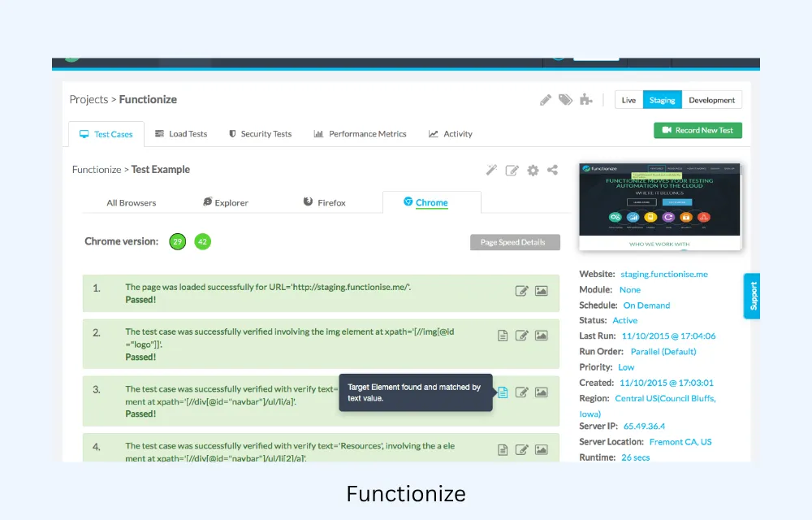Viewport: 812px width, 520px height.
Task: Click the edit icon next to Test Example
Action: [512, 170]
